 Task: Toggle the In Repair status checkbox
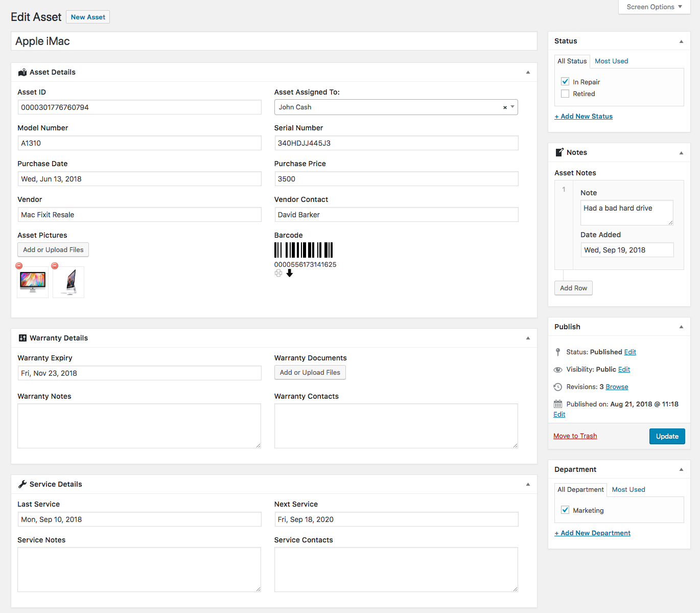pos(565,81)
